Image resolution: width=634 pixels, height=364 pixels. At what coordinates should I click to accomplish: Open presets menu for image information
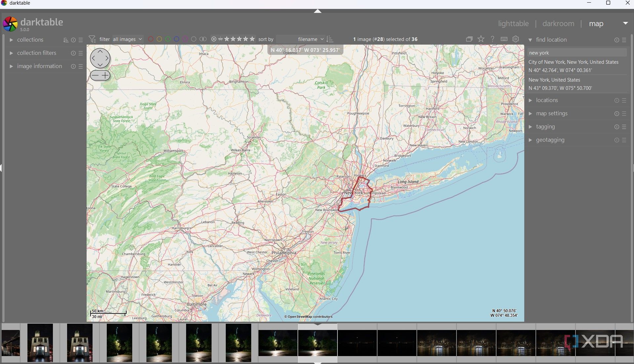point(81,66)
